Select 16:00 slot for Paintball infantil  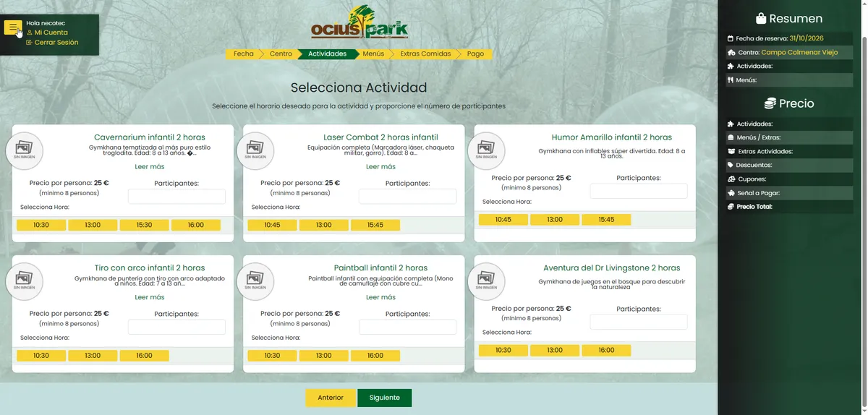(x=375, y=356)
